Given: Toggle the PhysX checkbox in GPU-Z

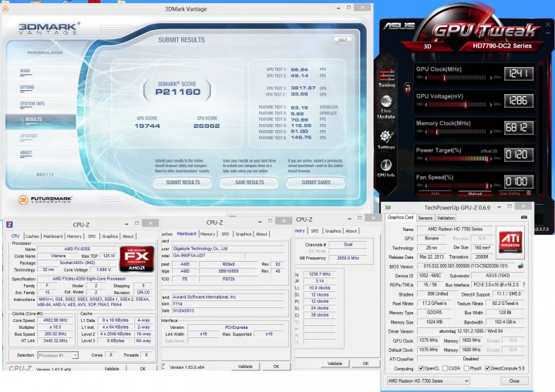Looking at the screenshot, I should (x=466, y=368).
